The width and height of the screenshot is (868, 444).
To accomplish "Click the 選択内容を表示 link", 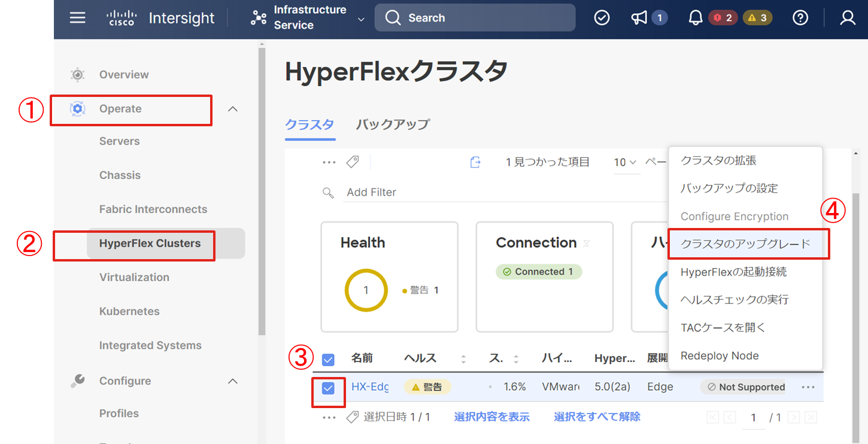I will pos(491,417).
